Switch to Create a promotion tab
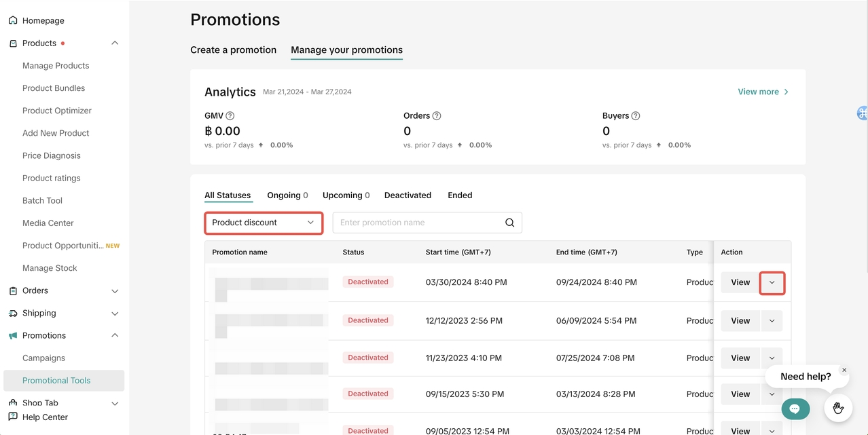Image resolution: width=868 pixels, height=435 pixels. (233, 50)
